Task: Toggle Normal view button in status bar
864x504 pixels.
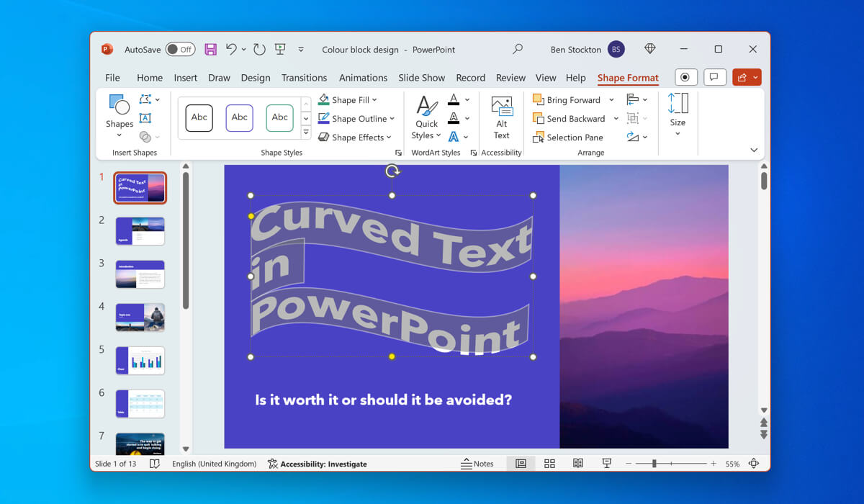Action: [521, 464]
